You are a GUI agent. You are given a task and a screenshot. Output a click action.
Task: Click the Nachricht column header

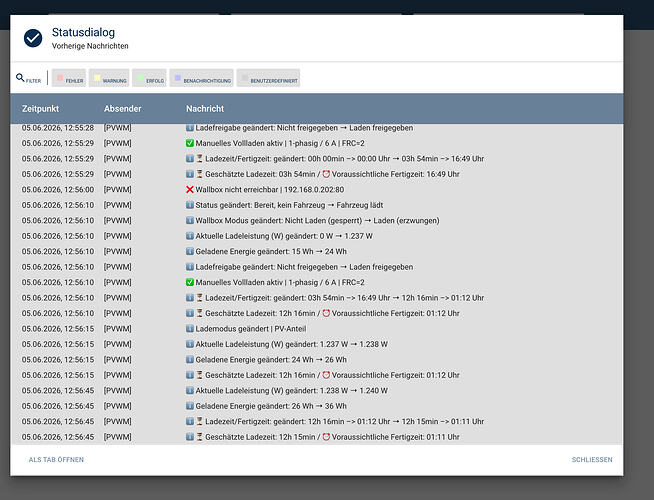coord(205,108)
